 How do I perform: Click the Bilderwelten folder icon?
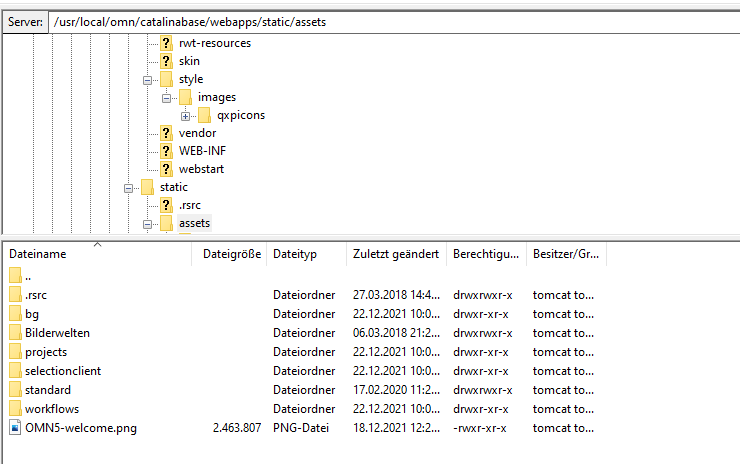coord(15,332)
